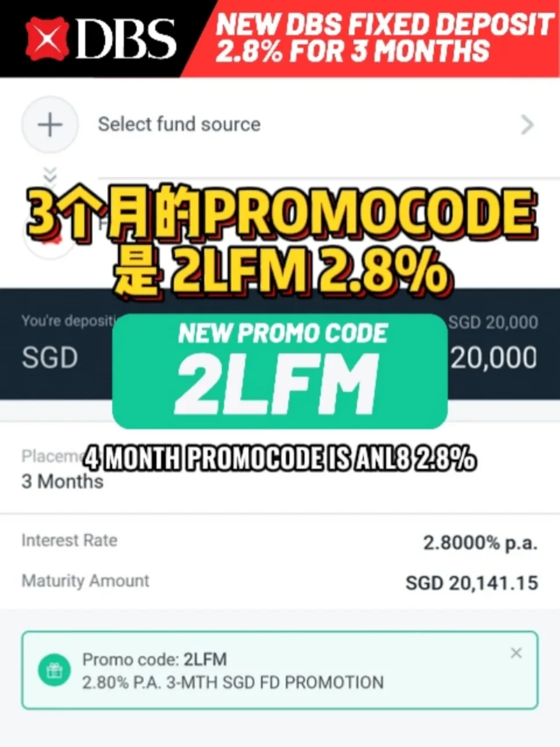Click the Promo code: 2LFM text
The width and height of the screenshot is (560, 747).
click(155, 659)
